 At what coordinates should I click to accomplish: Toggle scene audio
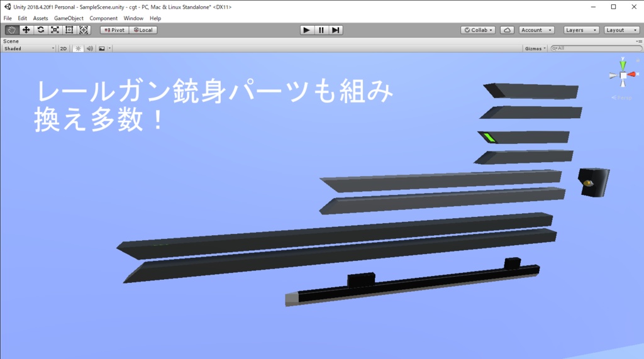[x=89, y=48]
